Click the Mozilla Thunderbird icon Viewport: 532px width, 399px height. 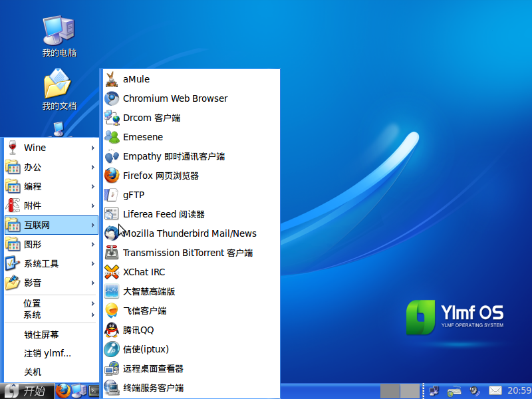pyautogui.click(x=111, y=233)
